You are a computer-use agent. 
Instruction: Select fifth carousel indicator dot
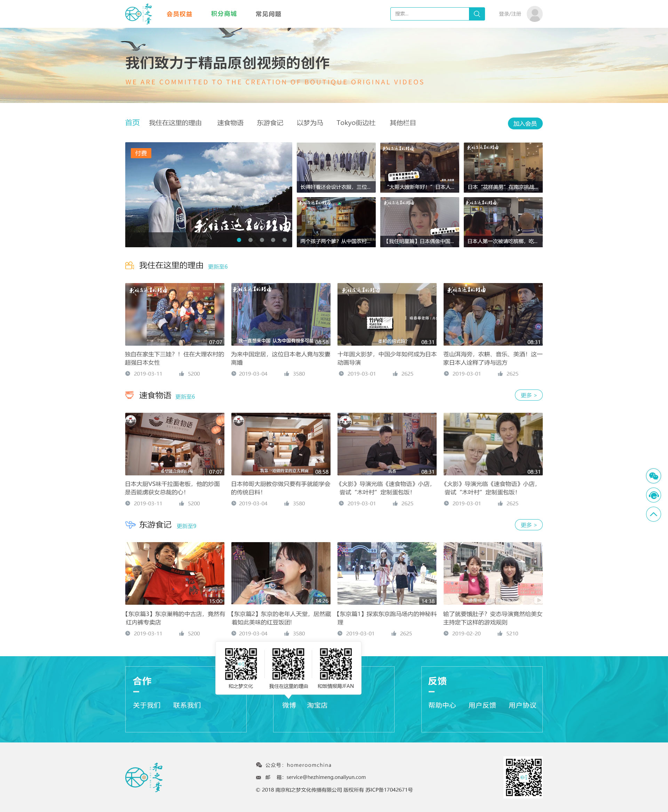[x=284, y=240]
